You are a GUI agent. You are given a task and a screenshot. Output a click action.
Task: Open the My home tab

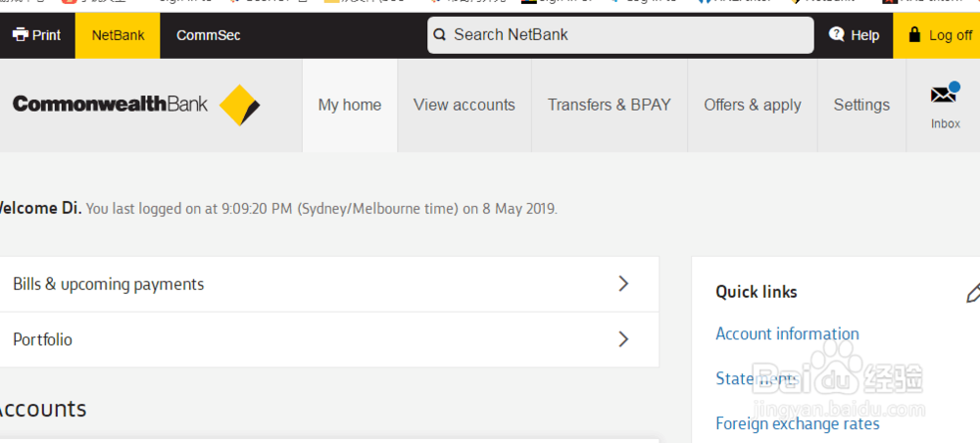350,105
